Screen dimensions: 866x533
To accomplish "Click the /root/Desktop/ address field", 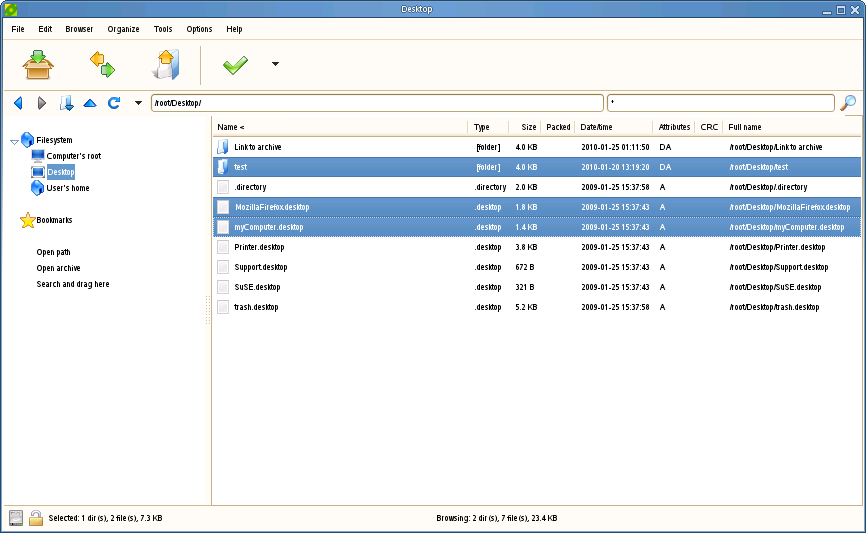I will tap(376, 103).
